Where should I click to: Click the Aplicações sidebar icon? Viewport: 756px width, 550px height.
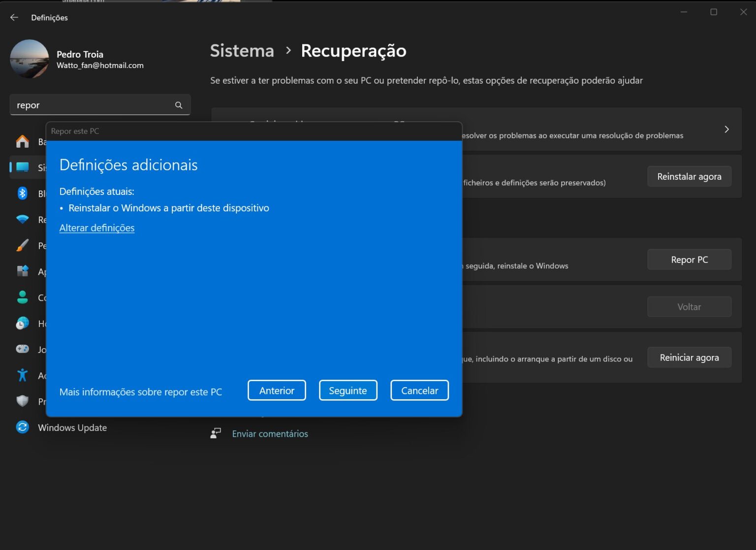click(23, 271)
